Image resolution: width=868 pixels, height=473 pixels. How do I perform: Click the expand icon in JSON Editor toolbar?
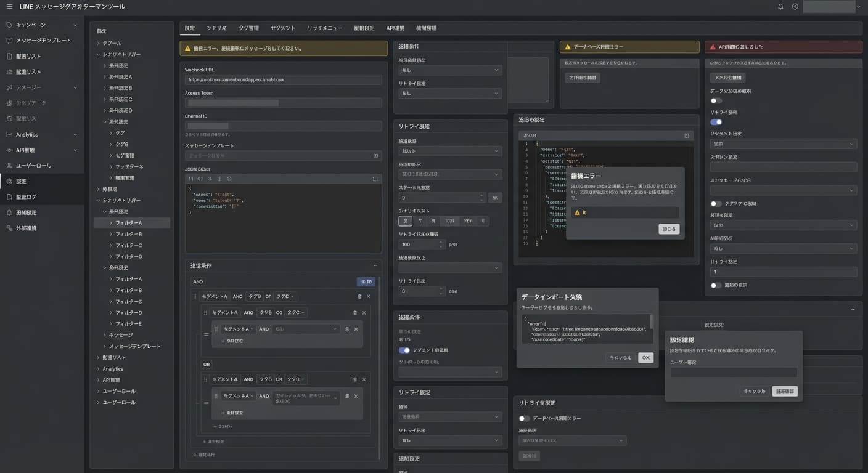(375, 179)
